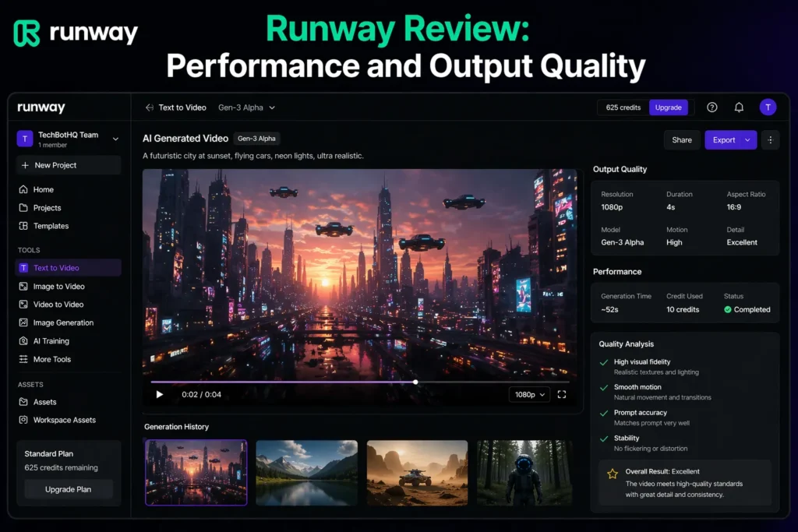Play the generated video
This screenshot has height=532, width=798.
(x=159, y=395)
